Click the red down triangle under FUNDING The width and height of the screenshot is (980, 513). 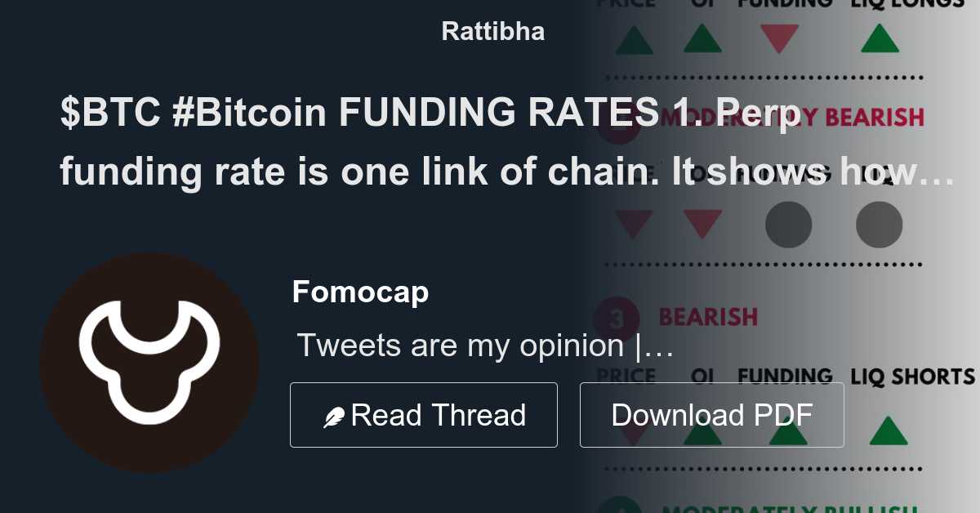[x=778, y=38]
